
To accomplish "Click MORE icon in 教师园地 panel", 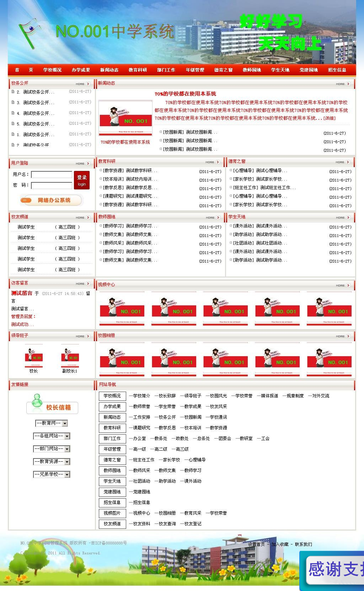I will click(x=213, y=217).
